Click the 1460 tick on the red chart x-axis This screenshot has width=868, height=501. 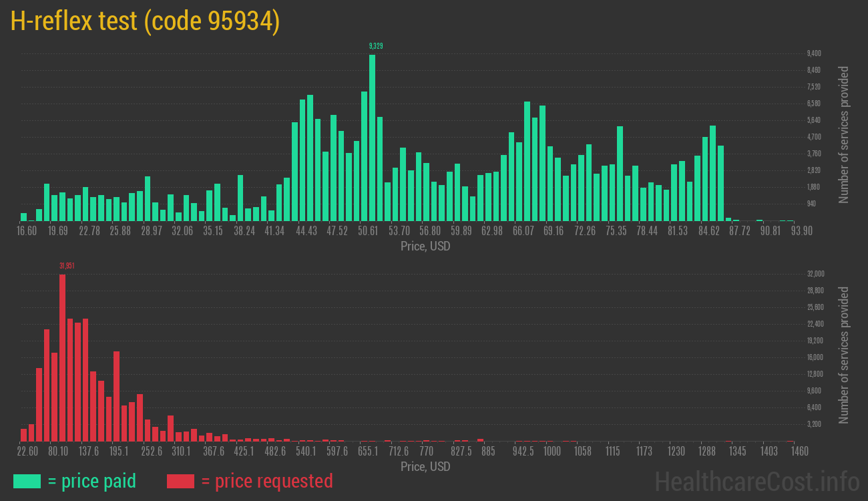799,452
